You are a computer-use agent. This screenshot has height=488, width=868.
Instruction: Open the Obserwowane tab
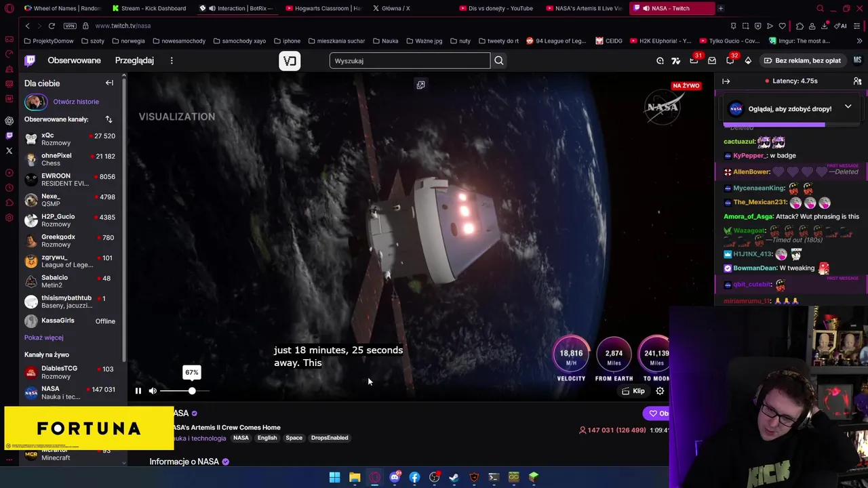coord(74,60)
